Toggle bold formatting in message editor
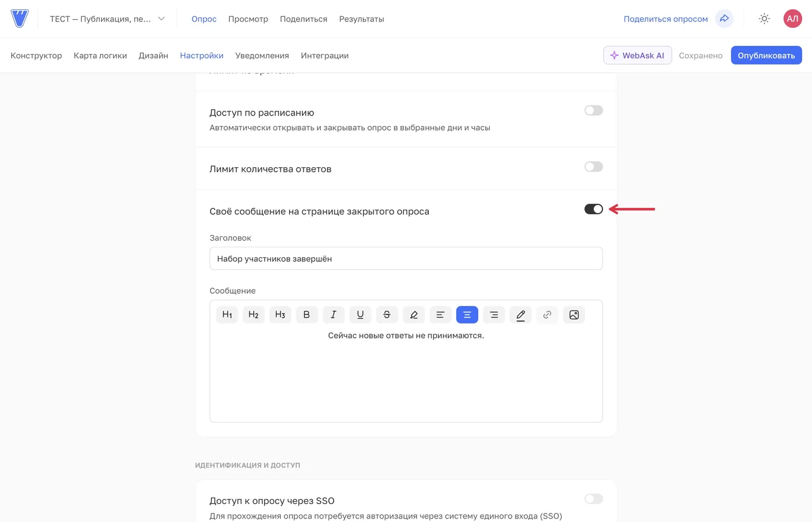This screenshot has width=812, height=522. (306, 315)
